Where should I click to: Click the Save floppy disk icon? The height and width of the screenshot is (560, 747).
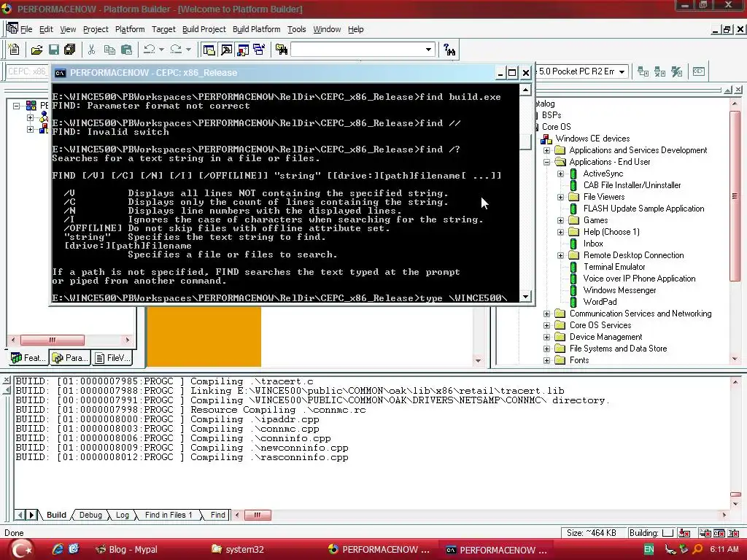54,50
